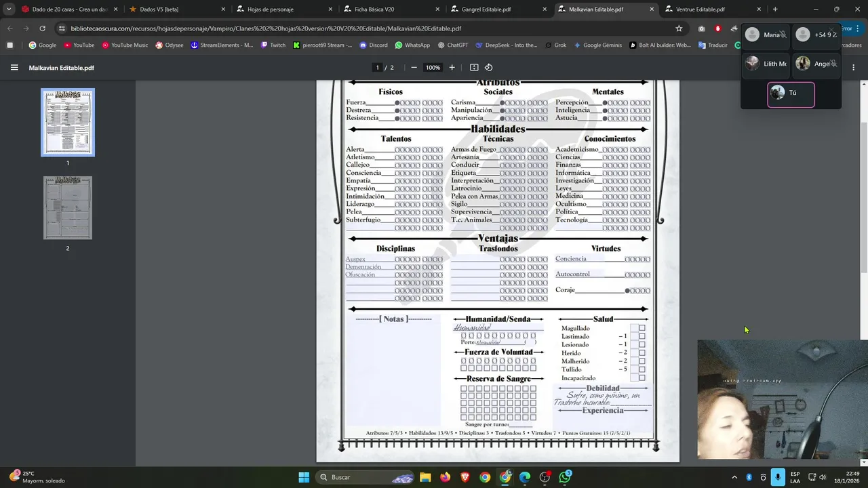
Task: Click the Auspex discipline name field
Action: [x=370, y=259]
